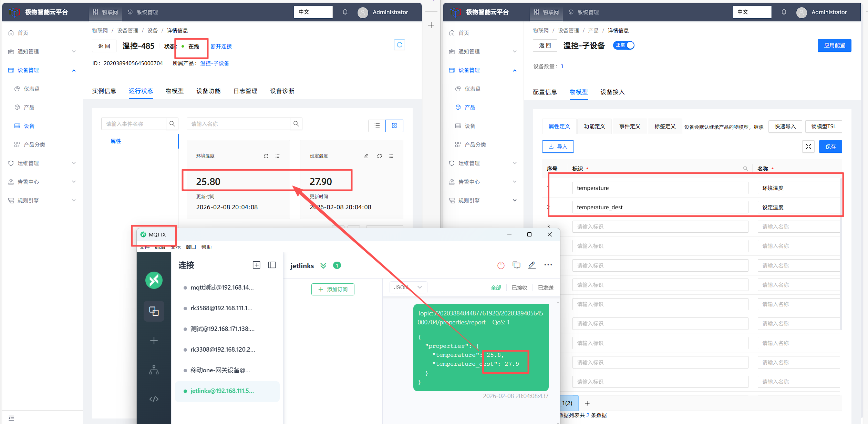The width and height of the screenshot is (868, 424).
Task: Select the 功能定义 tab
Action: coord(594,126)
